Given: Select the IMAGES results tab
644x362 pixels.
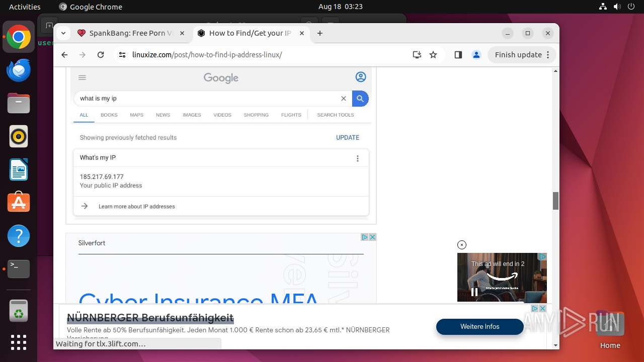Looking at the screenshot, I should [x=192, y=115].
